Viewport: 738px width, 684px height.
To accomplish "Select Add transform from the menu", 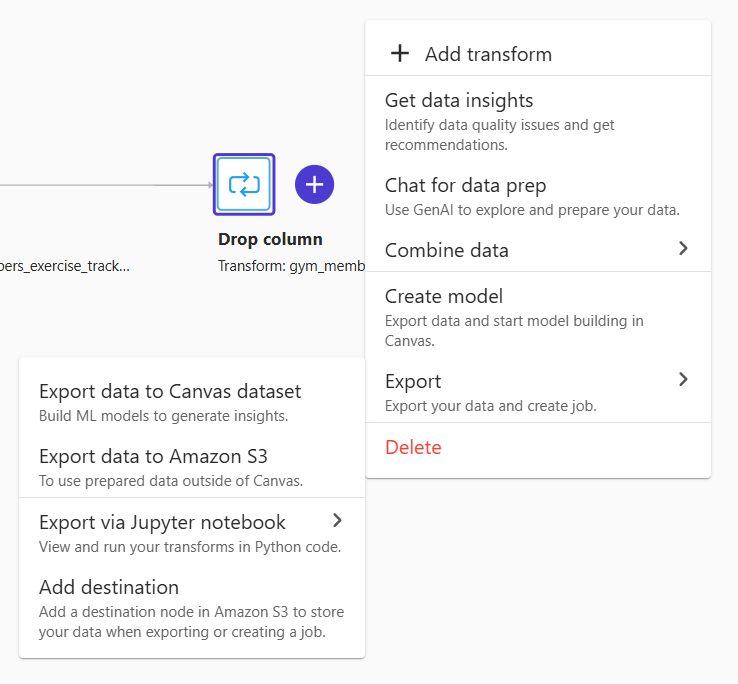I will (538, 54).
